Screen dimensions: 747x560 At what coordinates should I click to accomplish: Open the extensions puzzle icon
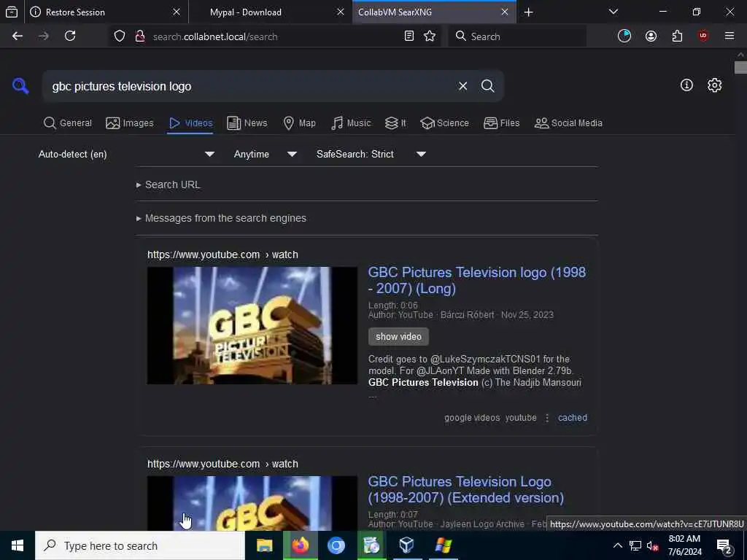click(677, 36)
